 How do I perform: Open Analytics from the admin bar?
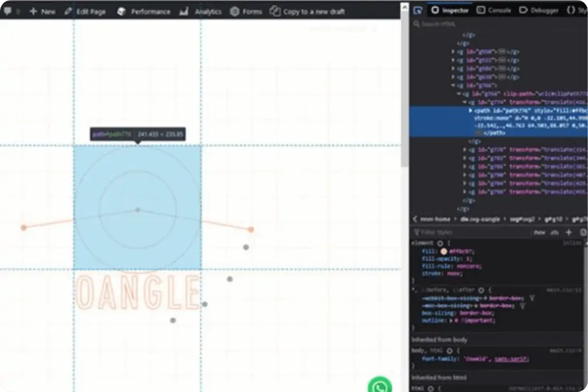coord(200,11)
